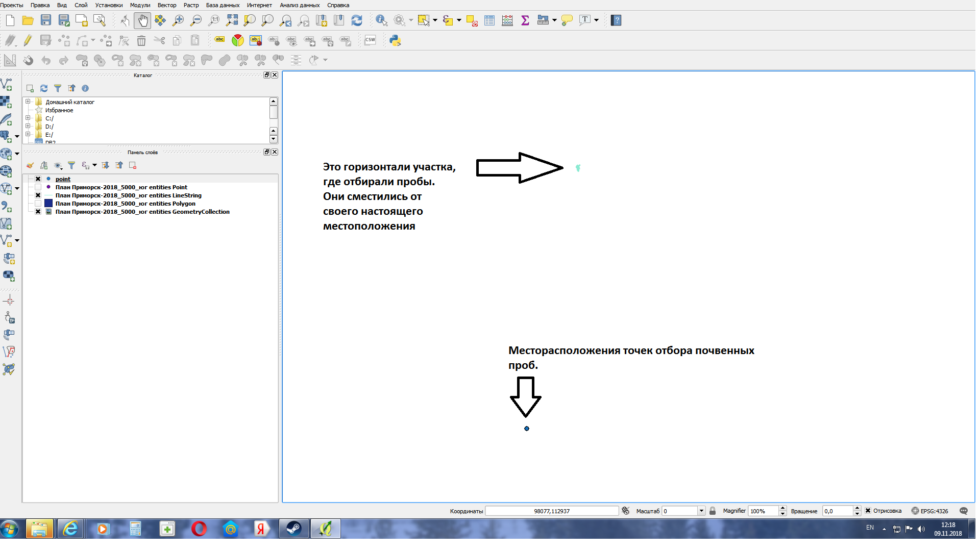Open the Масштаб scale dropdown
The width and height of the screenshot is (980, 551).
(701, 511)
